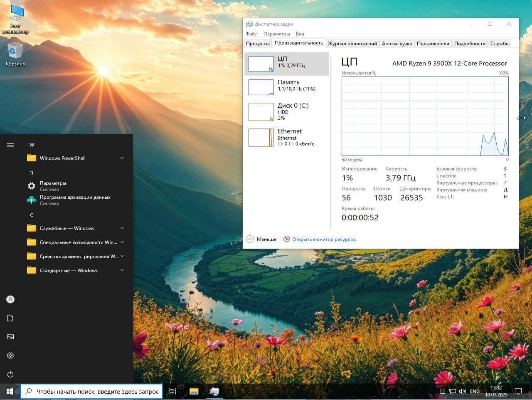The width and height of the screenshot is (532, 400).
Task: Switch the ENG language indicator
Action: coord(475,391)
